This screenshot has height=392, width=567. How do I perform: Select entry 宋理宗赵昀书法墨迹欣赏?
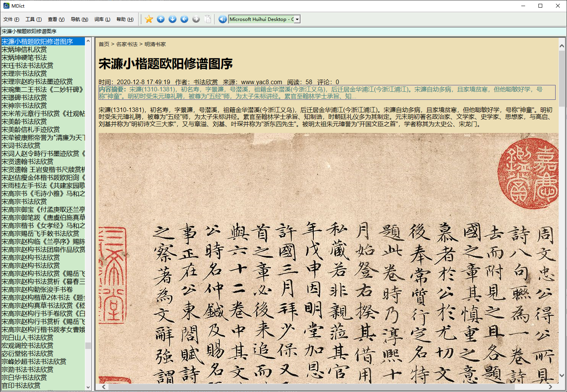tap(37, 82)
